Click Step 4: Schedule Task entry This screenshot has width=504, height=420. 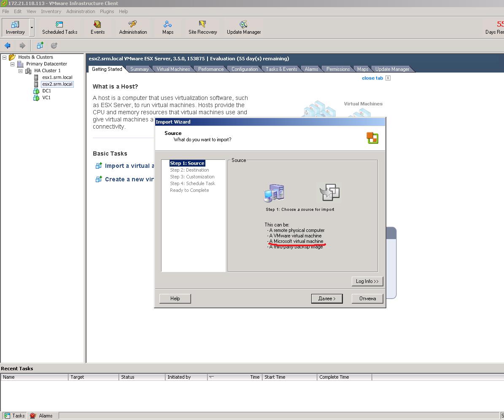coord(192,183)
